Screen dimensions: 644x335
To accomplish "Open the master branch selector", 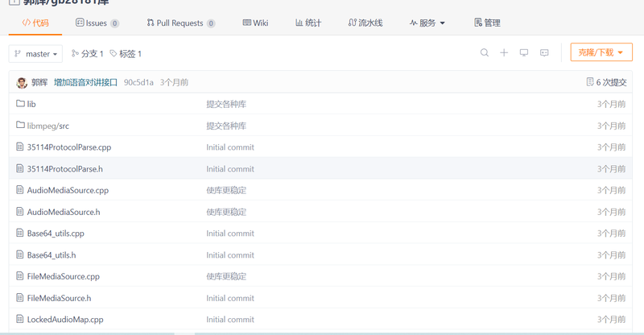I will (x=35, y=54).
